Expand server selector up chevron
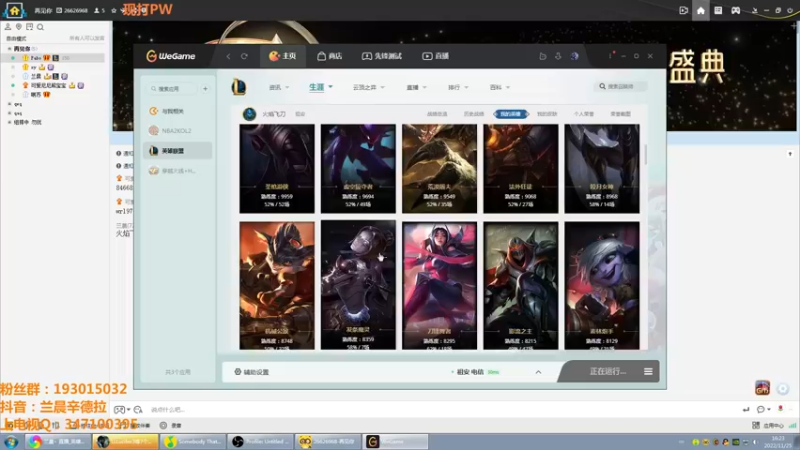The height and width of the screenshot is (450, 800). 538,372
